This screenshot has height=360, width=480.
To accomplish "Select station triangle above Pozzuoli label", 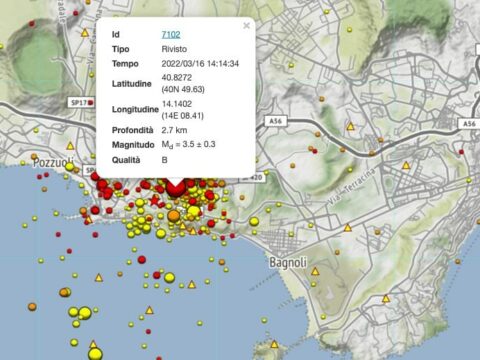I will [x=70, y=146].
